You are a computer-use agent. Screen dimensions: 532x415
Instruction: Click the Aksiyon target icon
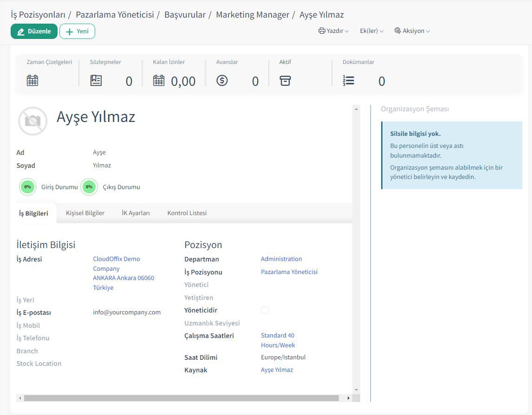[398, 31]
